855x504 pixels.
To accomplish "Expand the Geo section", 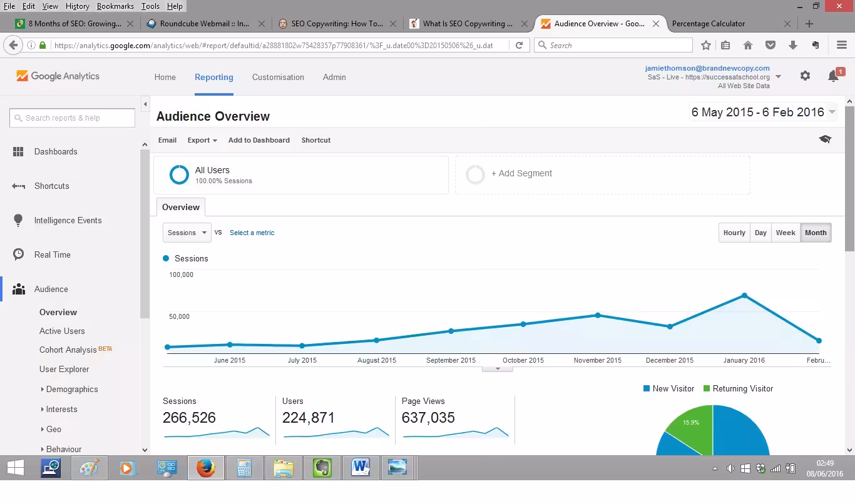I will (50, 429).
